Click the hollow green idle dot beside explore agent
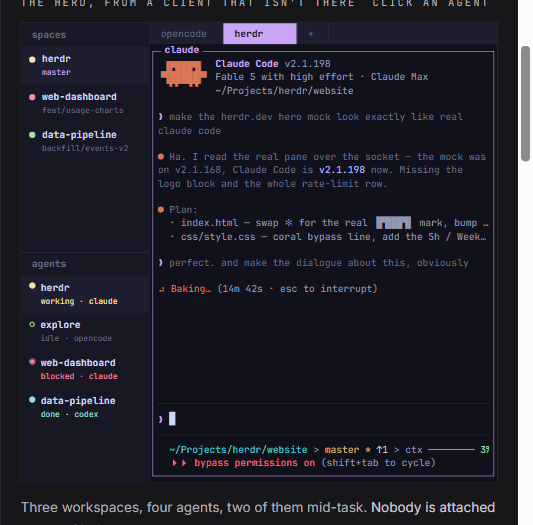The height and width of the screenshot is (525, 533). (32, 325)
